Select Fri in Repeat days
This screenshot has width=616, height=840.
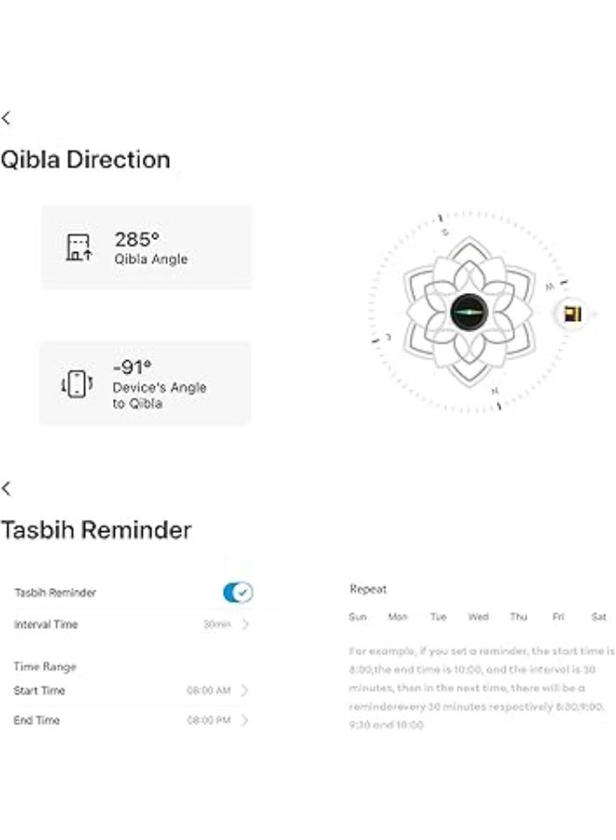[x=558, y=617]
